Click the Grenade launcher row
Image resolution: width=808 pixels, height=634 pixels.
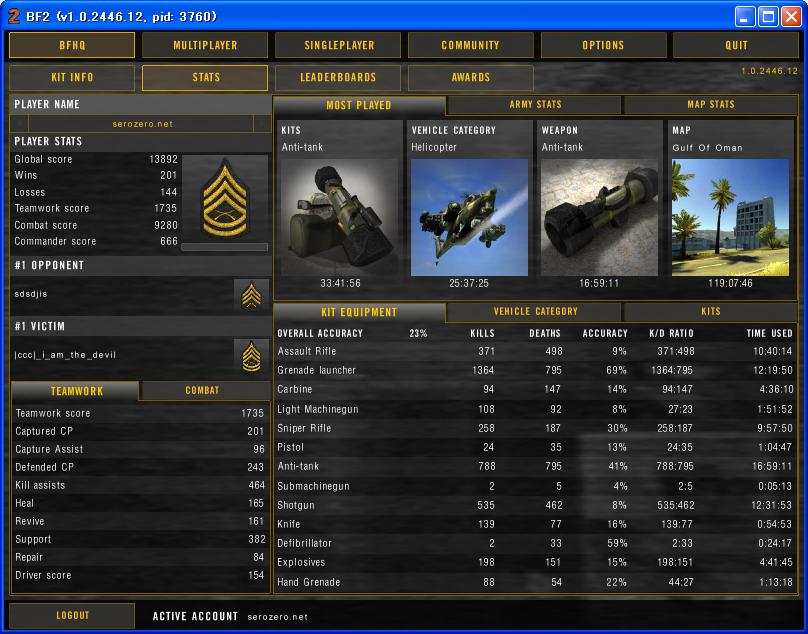click(535, 371)
